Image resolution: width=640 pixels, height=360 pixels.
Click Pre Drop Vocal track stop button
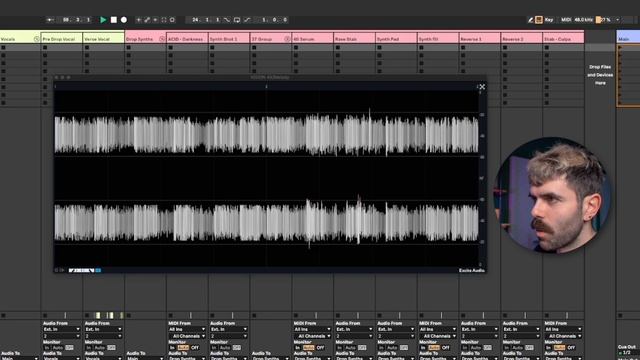45,316
